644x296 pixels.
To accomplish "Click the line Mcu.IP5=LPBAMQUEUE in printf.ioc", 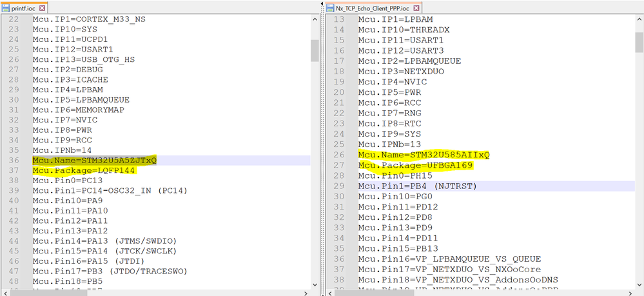I will tap(81, 99).
